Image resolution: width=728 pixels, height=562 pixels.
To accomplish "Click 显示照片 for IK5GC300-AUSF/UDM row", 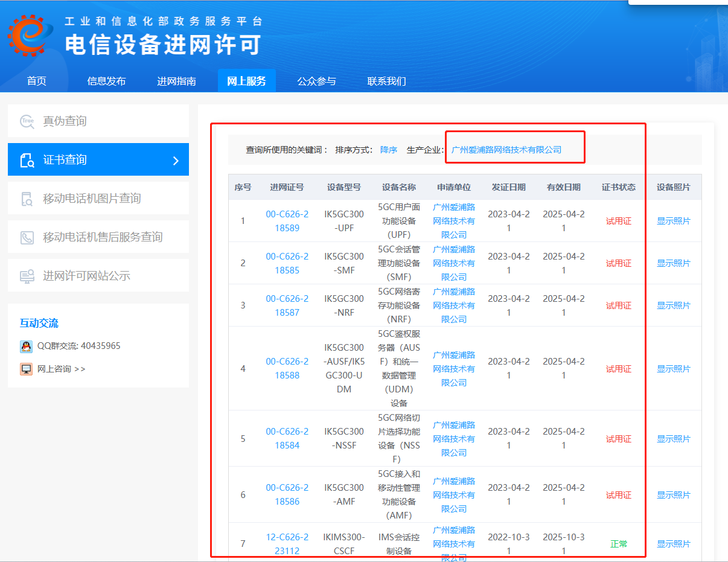I will (x=674, y=369).
